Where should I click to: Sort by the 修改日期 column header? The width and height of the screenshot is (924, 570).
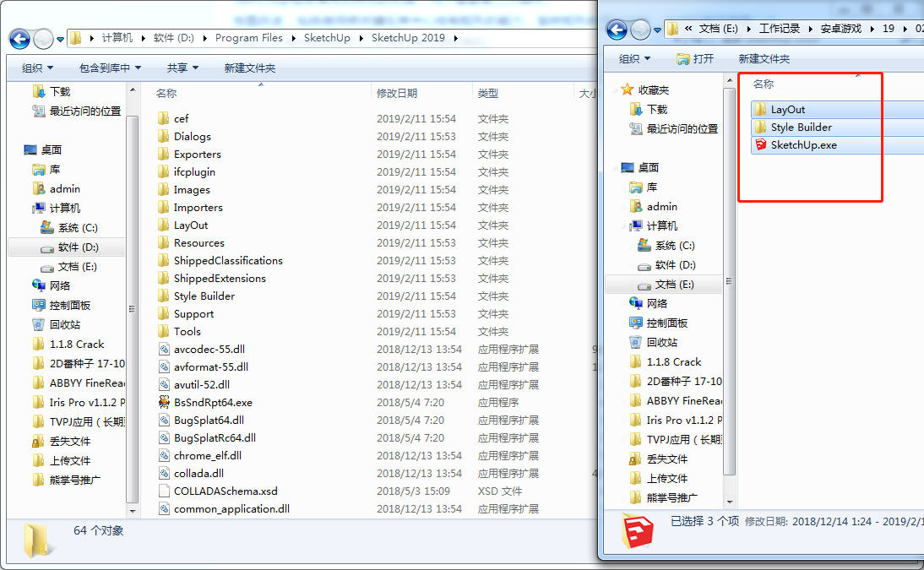(397, 94)
